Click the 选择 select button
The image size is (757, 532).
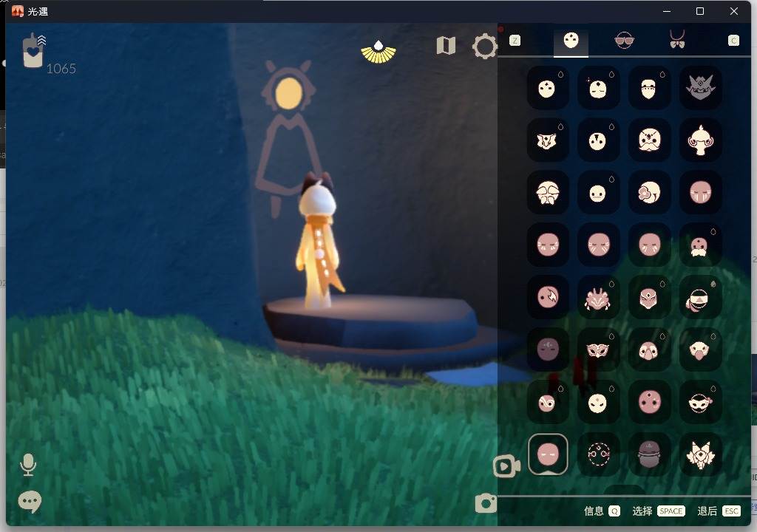click(x=659, y=511)
